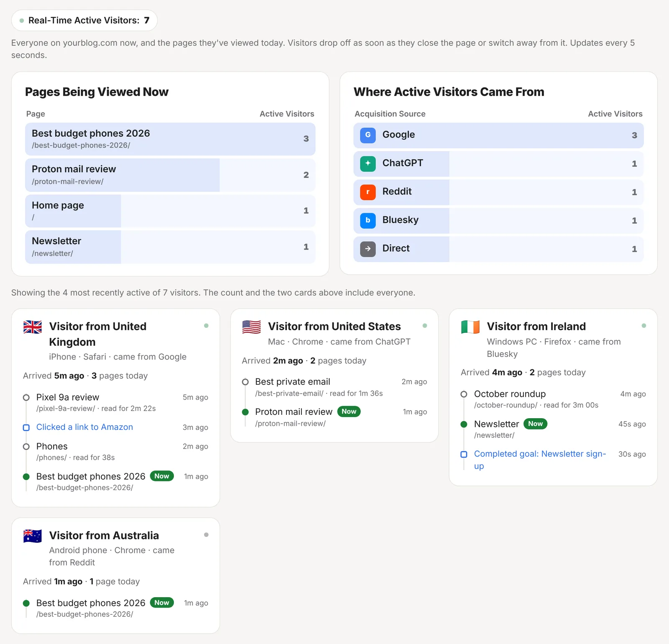Click the status dot on Australia visitor card
This screenshot has height=644, width=669.
[206, 535]
